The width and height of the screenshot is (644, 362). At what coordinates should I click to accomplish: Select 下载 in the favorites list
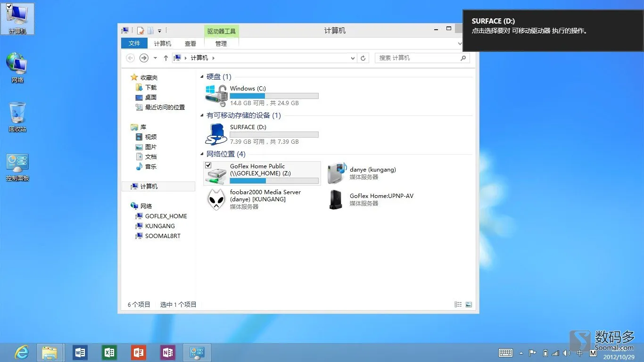(x=151, y=88)
